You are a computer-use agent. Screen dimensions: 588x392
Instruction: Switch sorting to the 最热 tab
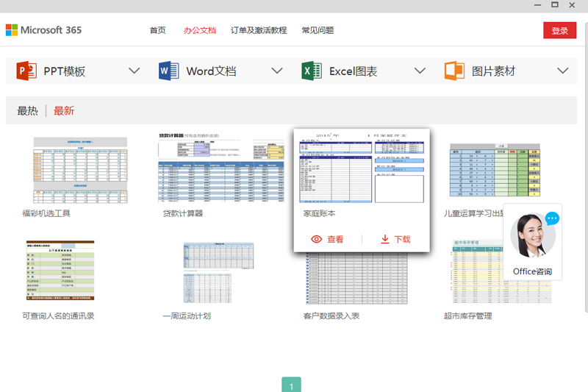click(x=27, y=111)
